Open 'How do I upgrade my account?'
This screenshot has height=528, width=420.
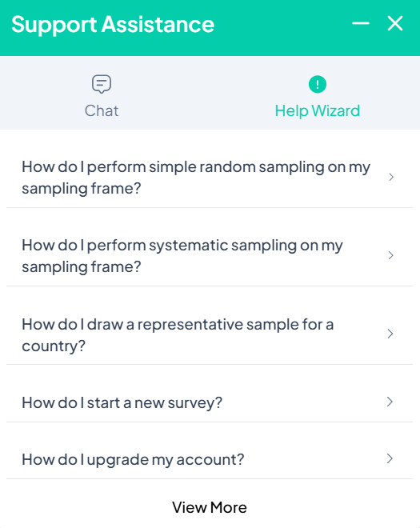pyautogui.click(x=210, y=459)
